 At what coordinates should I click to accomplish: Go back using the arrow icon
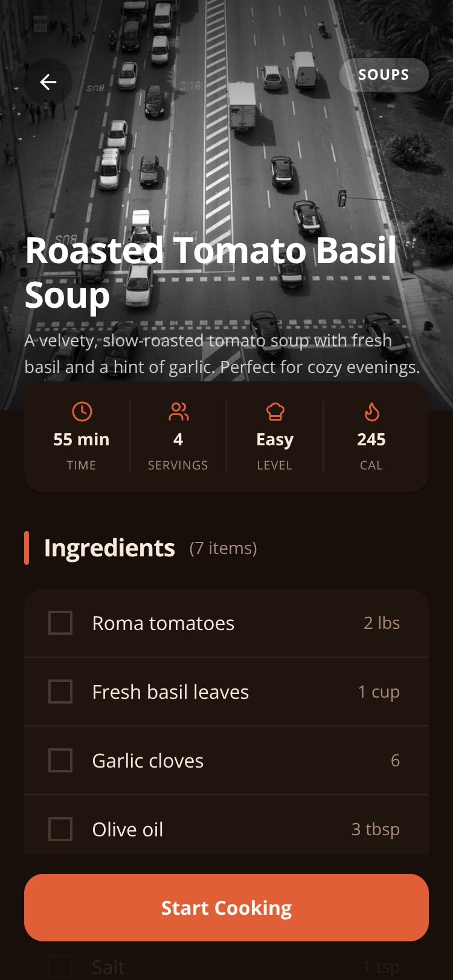[x=48, y=82]
